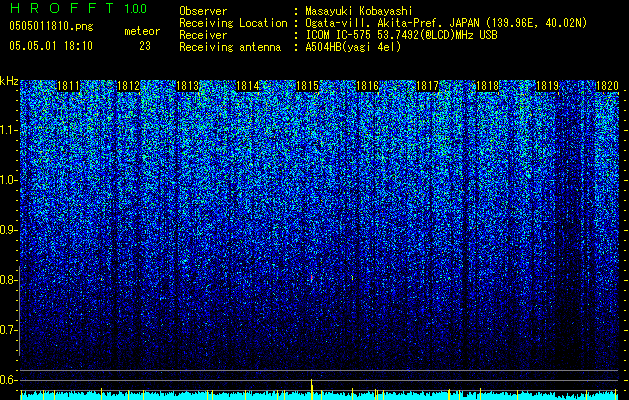Click the file name 0505011810.png
Screen dimensions: 629x400
click(x=51, y=26)
